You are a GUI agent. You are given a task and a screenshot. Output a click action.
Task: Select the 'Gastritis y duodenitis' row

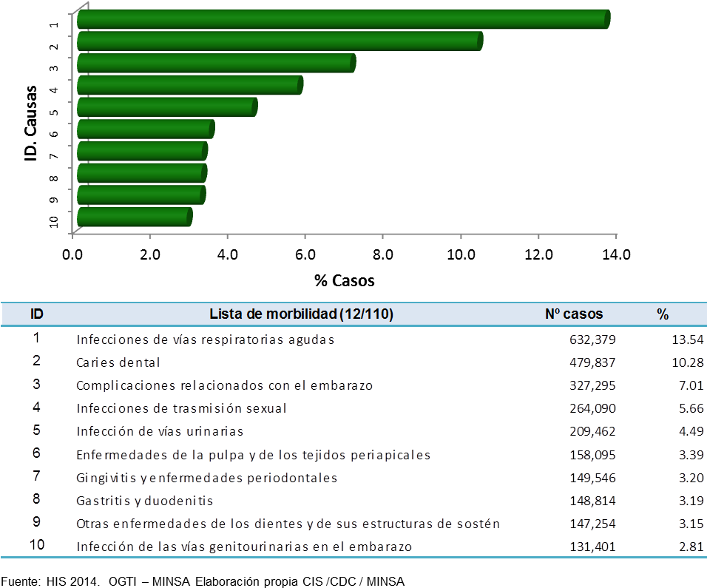[x=145, y=501]
